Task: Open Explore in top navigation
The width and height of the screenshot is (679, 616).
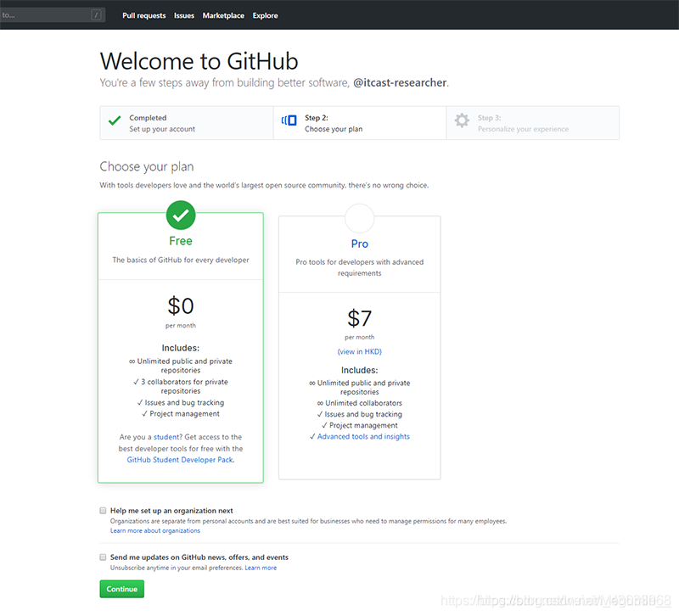Action: pos(266,15)
